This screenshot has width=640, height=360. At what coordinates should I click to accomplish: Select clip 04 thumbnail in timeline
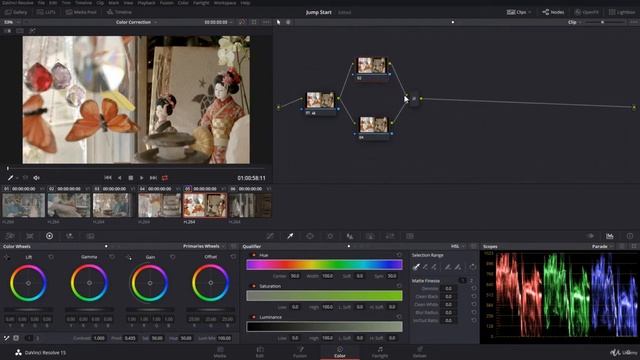pyautogui.click(x=159, y=205)
